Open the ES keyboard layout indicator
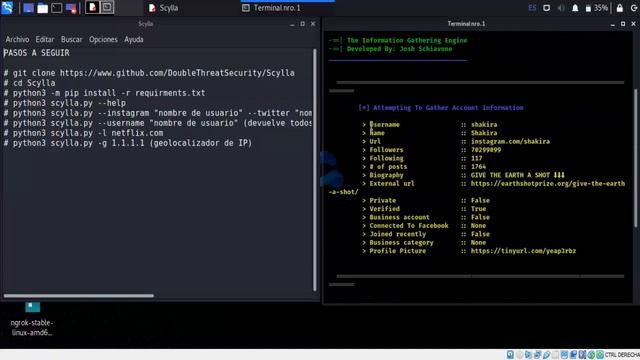This screenshot has width=640, height=360. (x=532, y=8)
